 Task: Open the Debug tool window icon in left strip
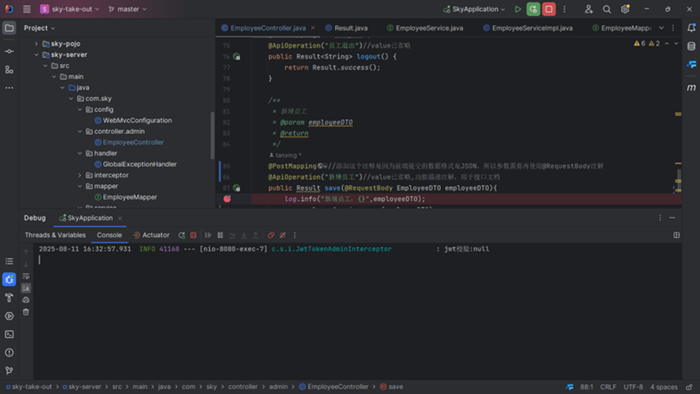(x=9, y=279)
